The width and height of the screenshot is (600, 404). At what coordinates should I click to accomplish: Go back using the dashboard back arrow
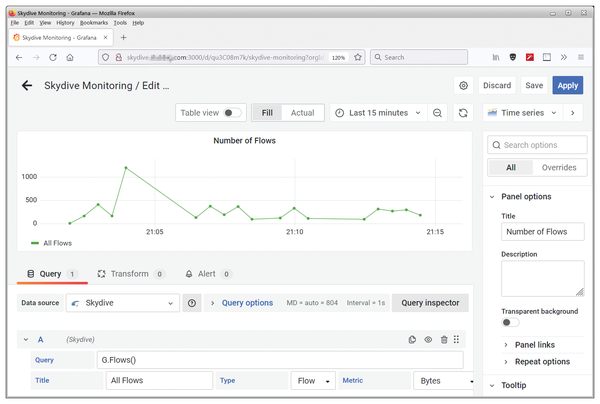pos(27,85)
